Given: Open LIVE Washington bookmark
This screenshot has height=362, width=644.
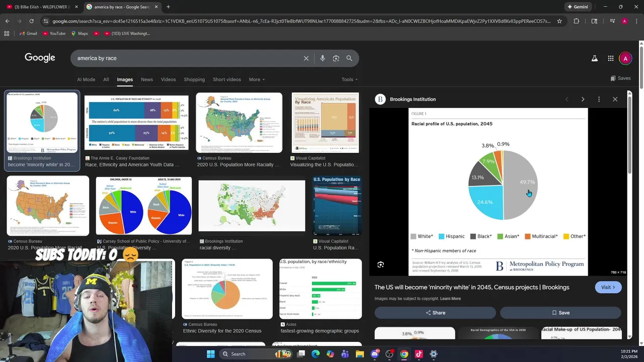Looking at the screenshot, I should pos(127,33).
